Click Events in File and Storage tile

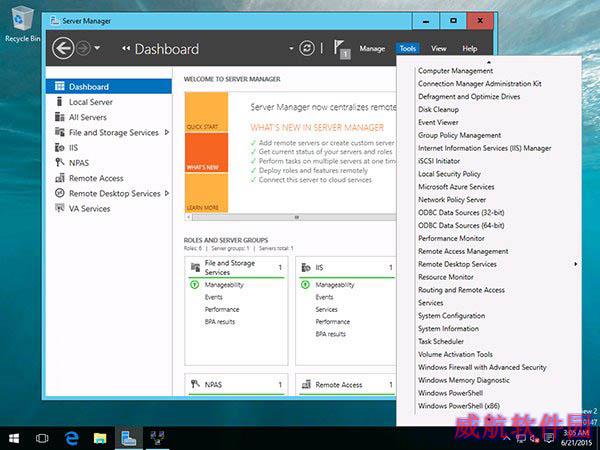click(x=214, y=297)
